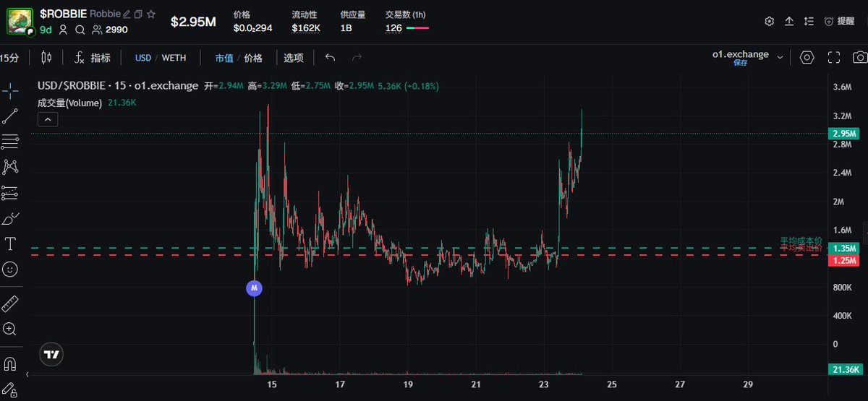The width and height of the screenshot is (868, 401).
Task: Switch denomination to WETH
Action: pyautogui.click(x=174, y=58)
